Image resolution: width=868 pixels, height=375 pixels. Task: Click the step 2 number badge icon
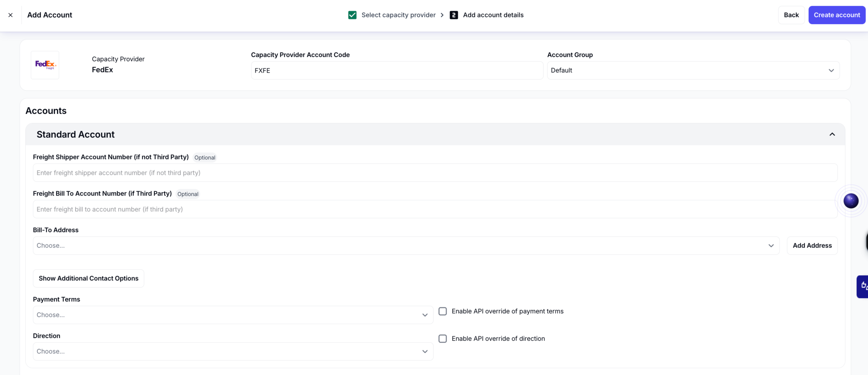(453, 15)
